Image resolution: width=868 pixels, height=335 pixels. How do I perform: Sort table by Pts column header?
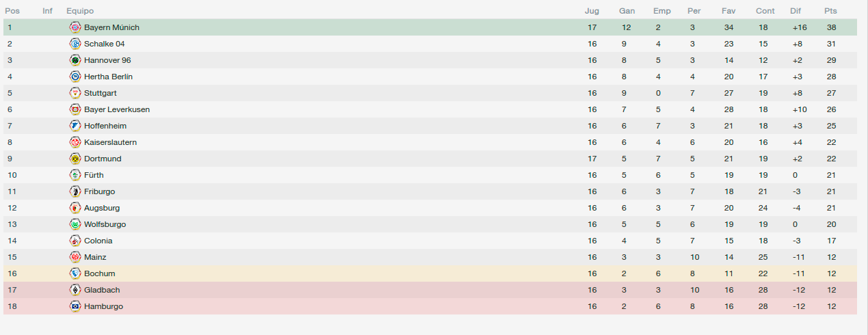[830, 11]
